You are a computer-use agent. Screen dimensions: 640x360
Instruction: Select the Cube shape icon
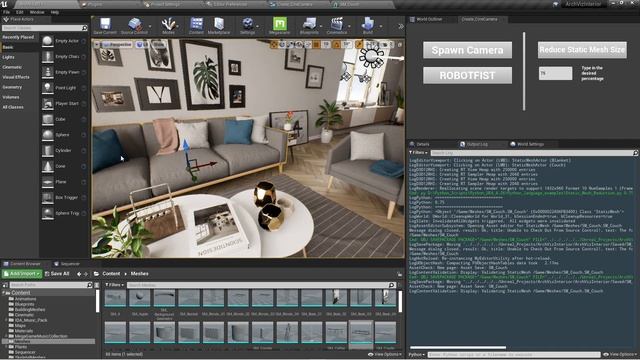point(48,119)
